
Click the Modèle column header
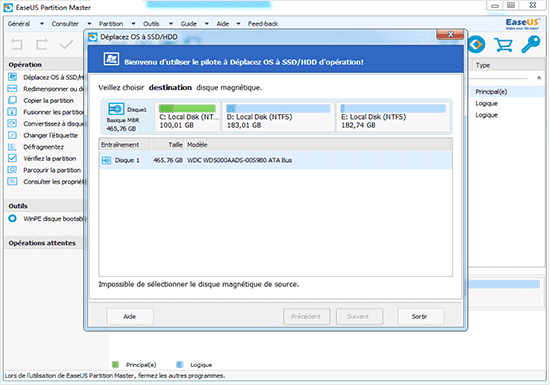tap(319, 145)
